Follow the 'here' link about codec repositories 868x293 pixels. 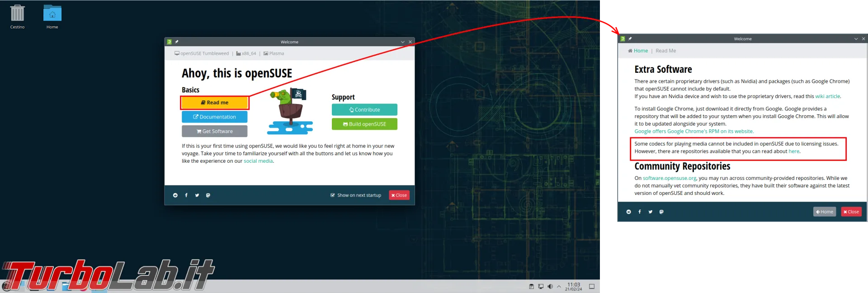click(x=794, y=151)
